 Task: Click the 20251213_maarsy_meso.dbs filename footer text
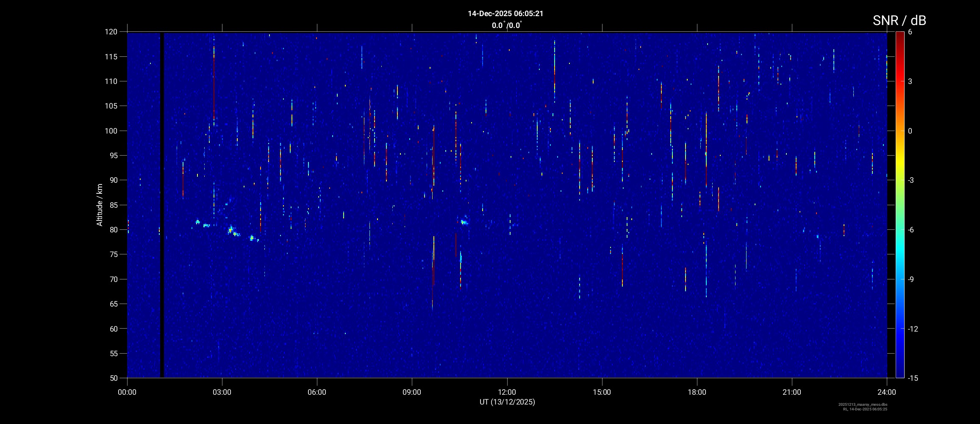pyautogui.click(x=863, y=404)
